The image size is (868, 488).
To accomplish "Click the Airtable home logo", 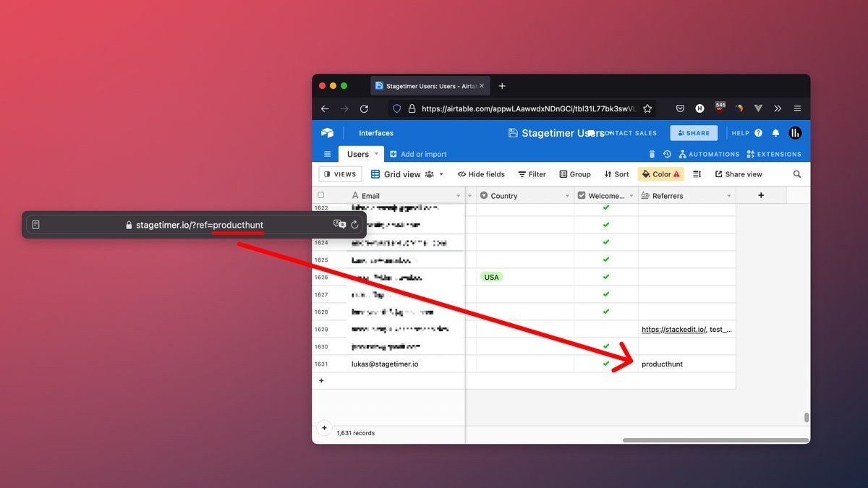I will pyautogui.click(x=328, y=133).
